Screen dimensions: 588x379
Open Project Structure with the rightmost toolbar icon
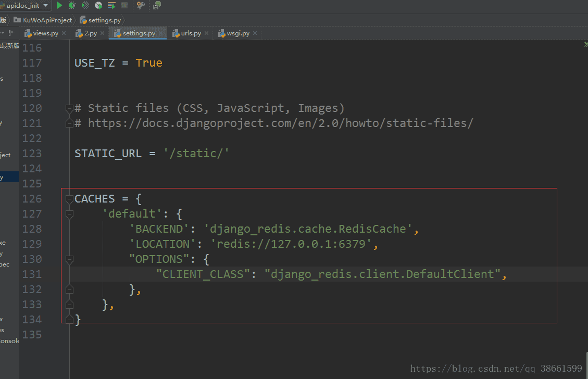[157, 5]
